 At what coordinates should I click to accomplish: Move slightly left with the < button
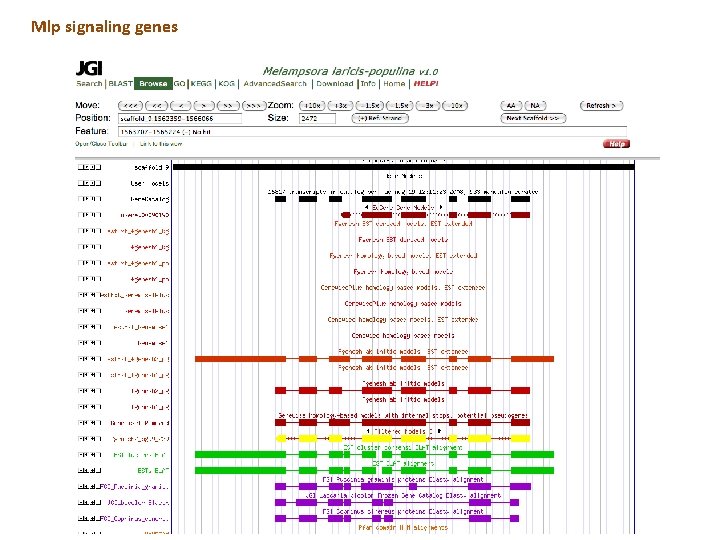pos(180,106)
